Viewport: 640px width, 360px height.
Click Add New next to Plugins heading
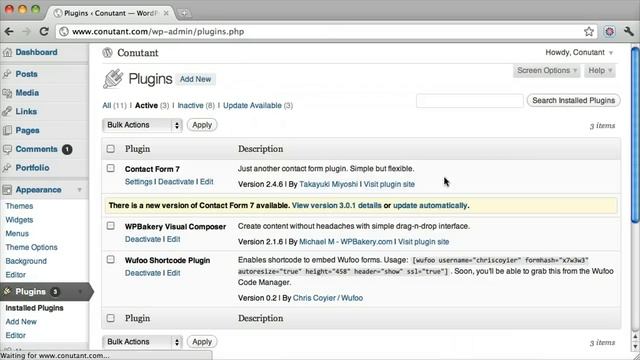tap(196, 79)
